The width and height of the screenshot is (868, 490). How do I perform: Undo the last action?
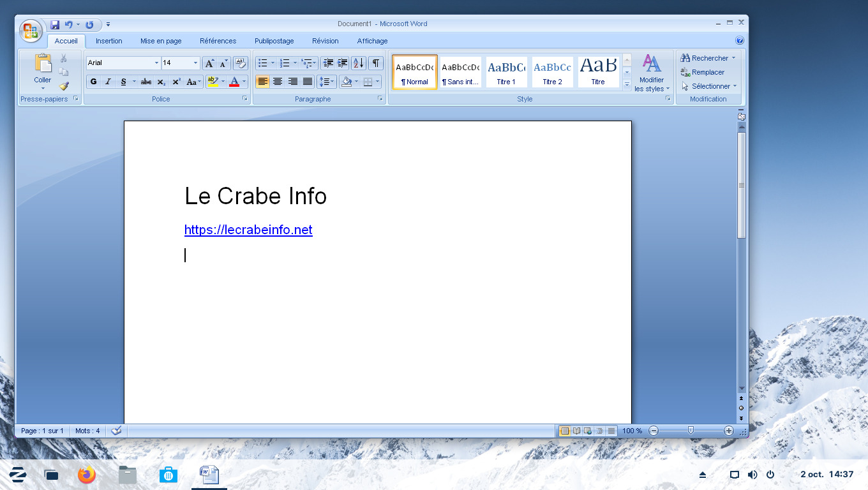(68, 25)
